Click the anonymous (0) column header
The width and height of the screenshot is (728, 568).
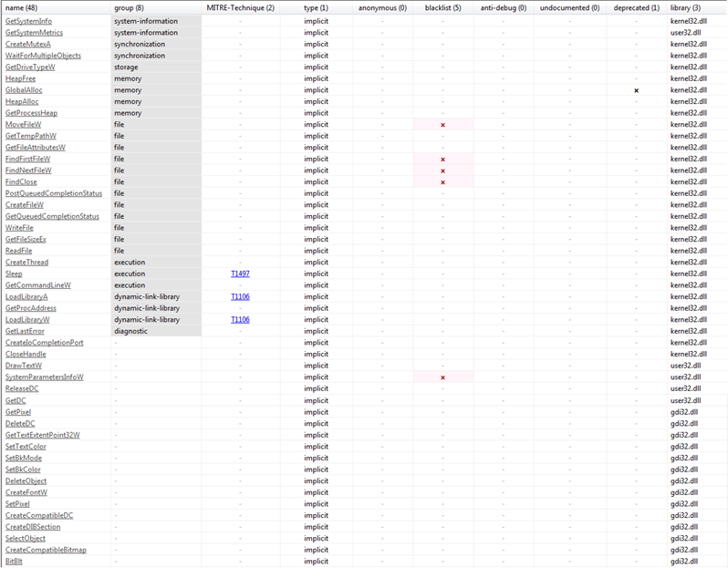point(382,8)
